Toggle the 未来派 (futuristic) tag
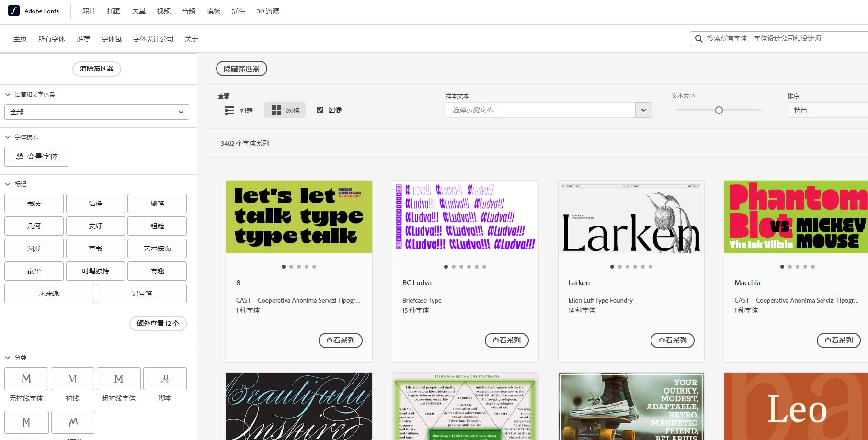Screen dimensions: 868x440 (49, 293)
